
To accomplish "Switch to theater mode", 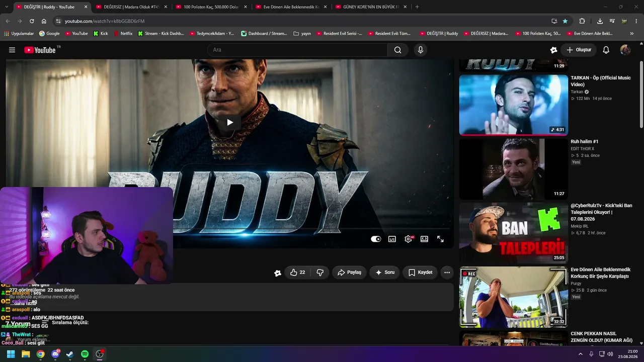I will [x=424, y=239].
